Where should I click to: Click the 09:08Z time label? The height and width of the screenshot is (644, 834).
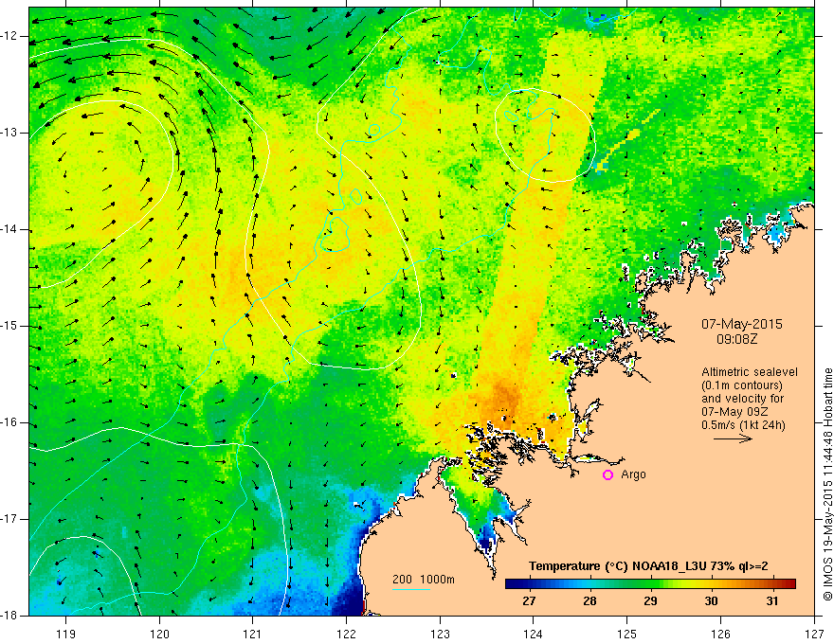[x=737, y=339]
